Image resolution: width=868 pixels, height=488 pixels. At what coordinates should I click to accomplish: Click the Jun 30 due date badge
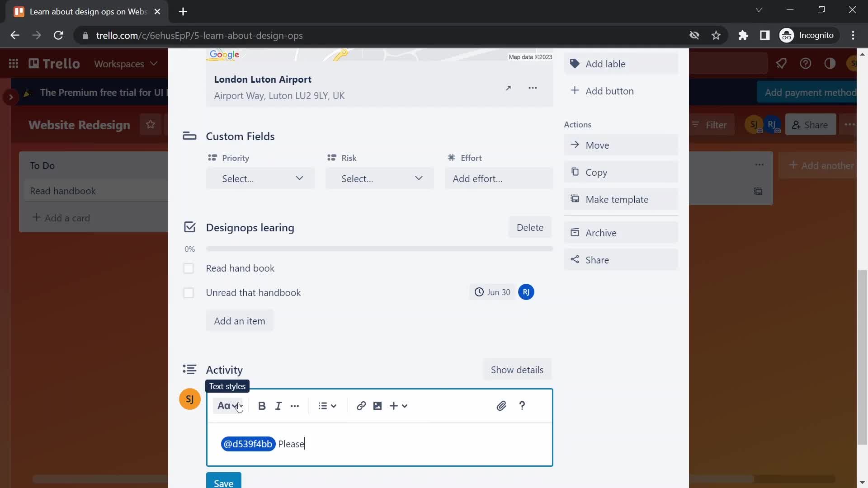[x=492, y=292]
